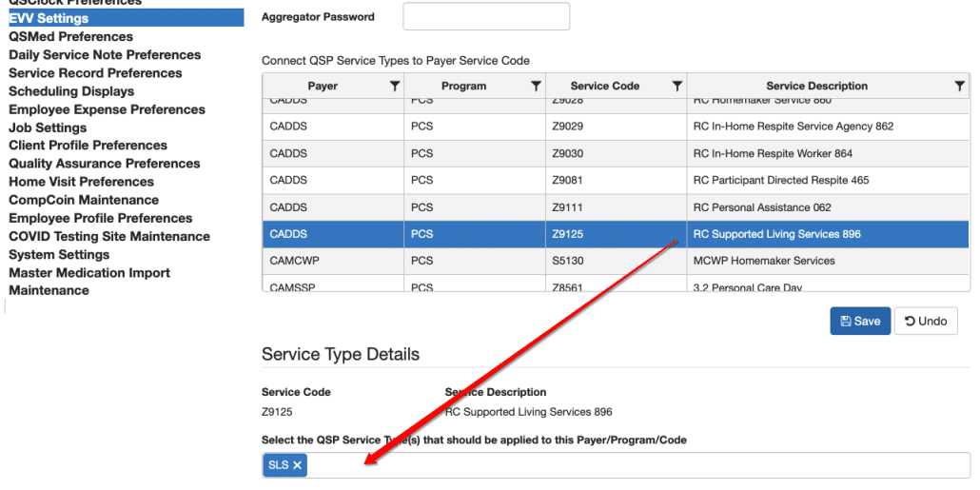Select row RC In-Home Respite Worker 864
This screenshot has height=490, width=980.
pos(616,153)
